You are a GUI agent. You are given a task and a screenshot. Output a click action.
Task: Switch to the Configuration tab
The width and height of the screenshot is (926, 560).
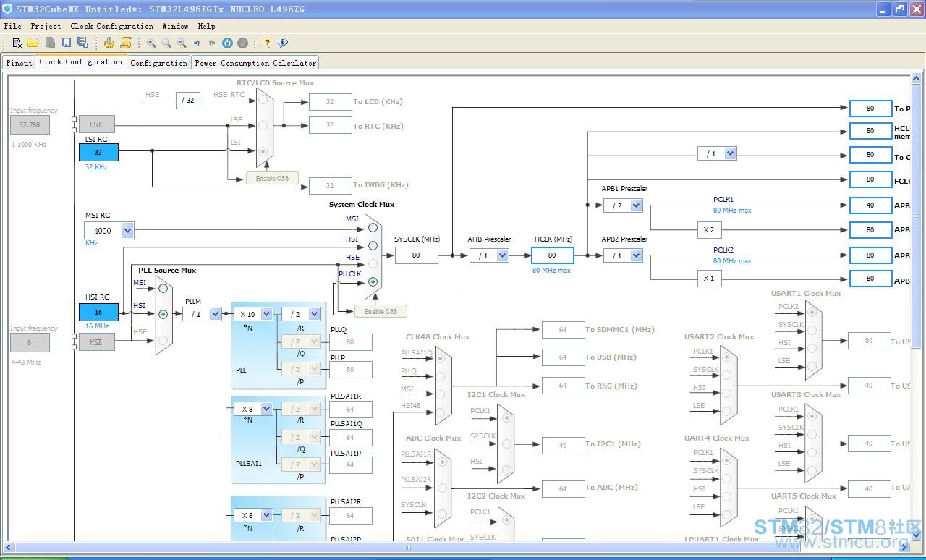point(158,63)
